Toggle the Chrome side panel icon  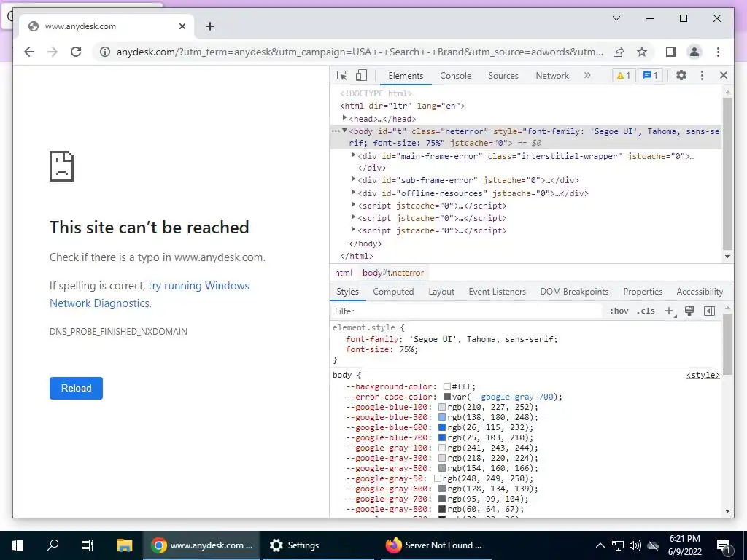click(671, 52)
